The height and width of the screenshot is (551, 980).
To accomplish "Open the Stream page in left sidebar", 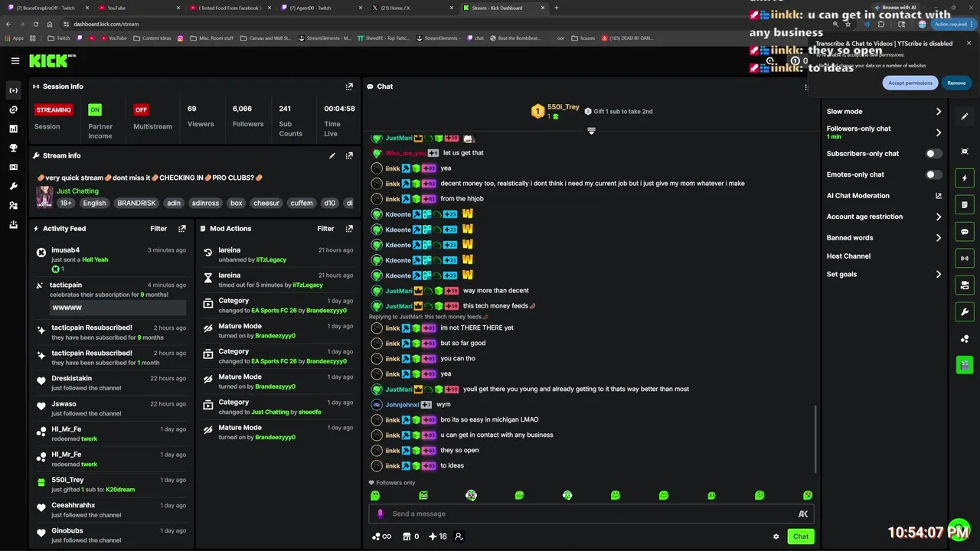I will (x=14, y=90).
